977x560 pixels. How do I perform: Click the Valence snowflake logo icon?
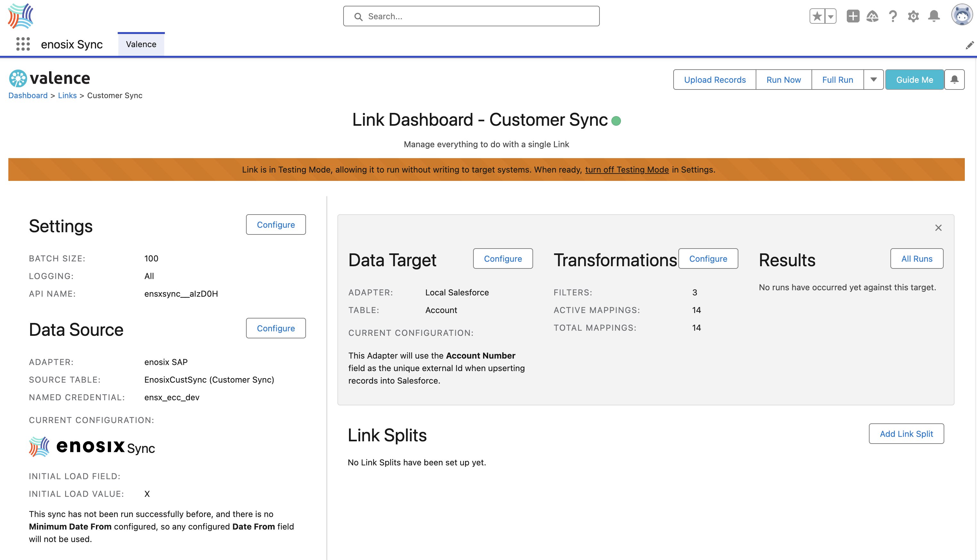[x=17, y=79]
